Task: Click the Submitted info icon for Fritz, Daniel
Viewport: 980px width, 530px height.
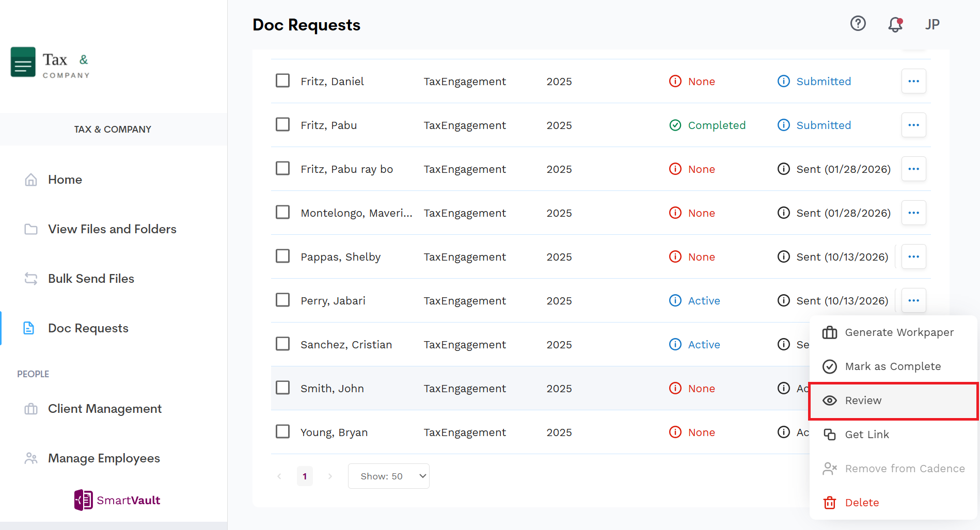Action: (x=784, y=81)
